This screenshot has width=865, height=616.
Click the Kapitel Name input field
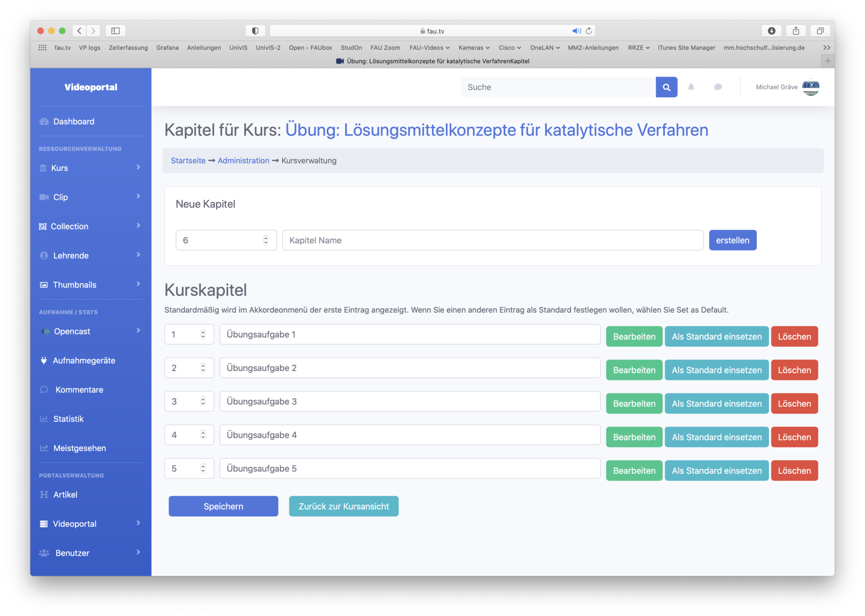tap(493, 240)
